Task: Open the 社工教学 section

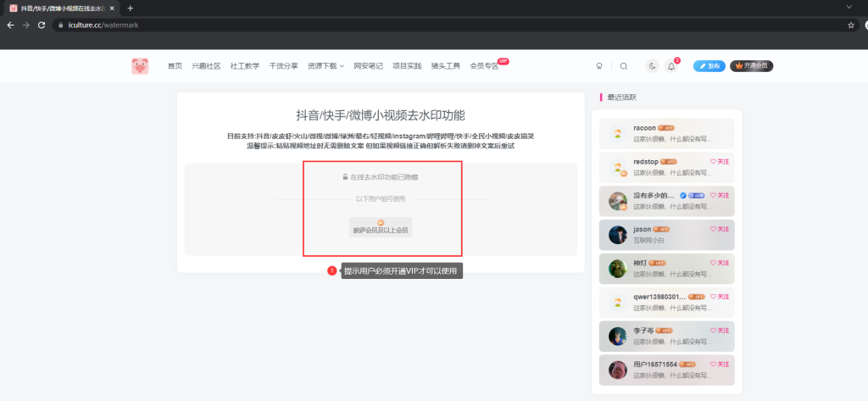Action: tap(245, 66)
